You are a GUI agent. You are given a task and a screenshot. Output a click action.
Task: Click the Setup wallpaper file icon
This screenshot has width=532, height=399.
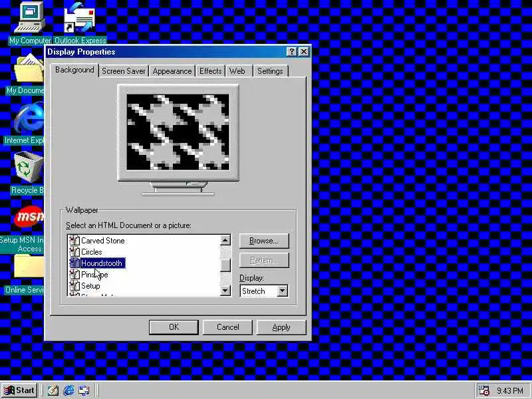pyautogui.click(x=74, y=286)
